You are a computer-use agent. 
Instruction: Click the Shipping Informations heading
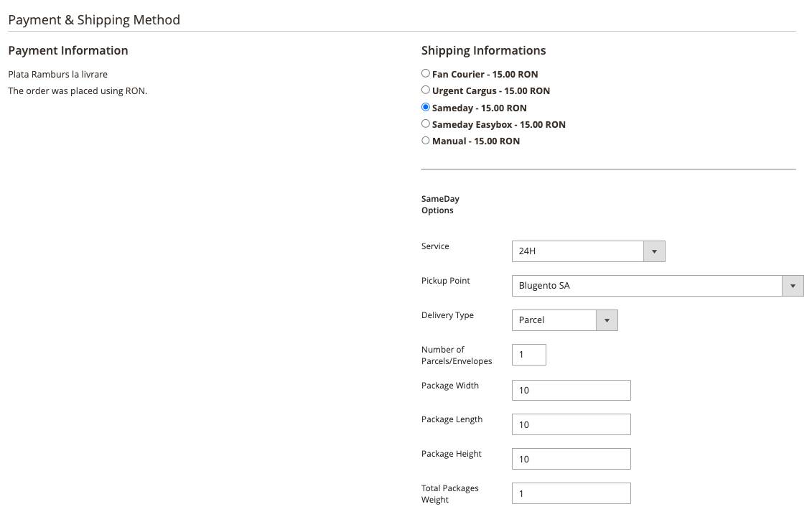tap(484, 50)
